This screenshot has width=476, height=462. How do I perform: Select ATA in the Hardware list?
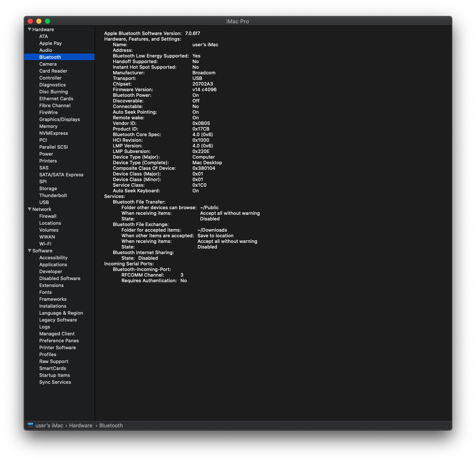click(x=44, y=36)
